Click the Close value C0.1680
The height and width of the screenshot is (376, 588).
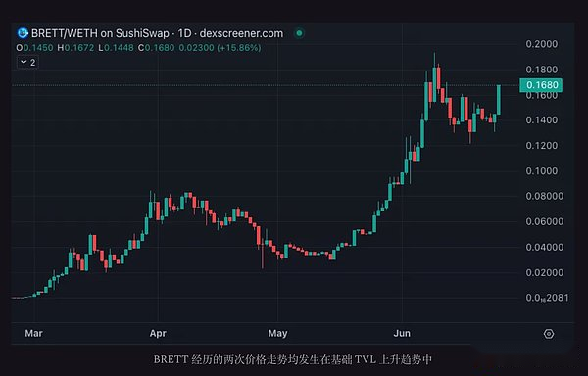pos(157,48)
